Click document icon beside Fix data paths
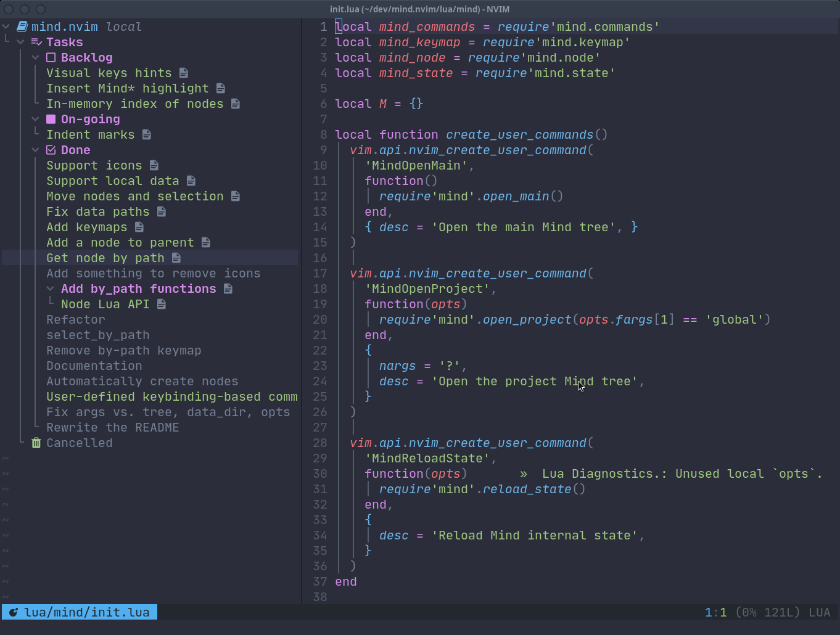The image size is (840, 635). (161, 211)
